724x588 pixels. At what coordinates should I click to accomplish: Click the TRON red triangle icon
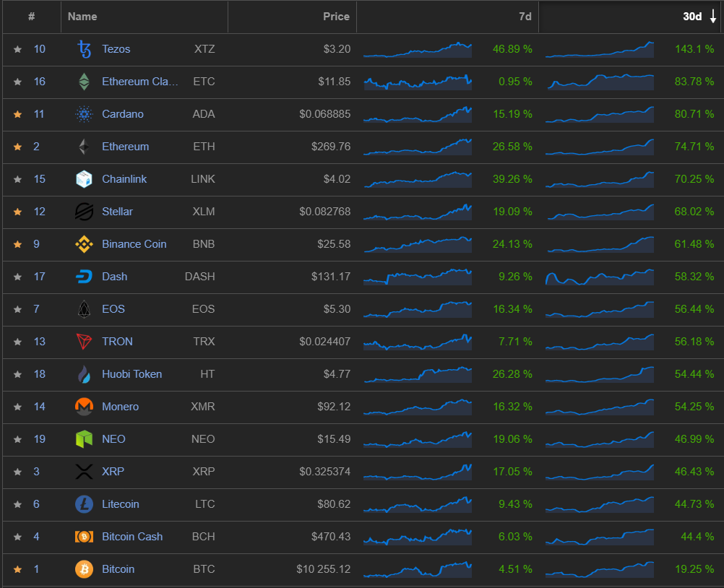tap(84, 342)
